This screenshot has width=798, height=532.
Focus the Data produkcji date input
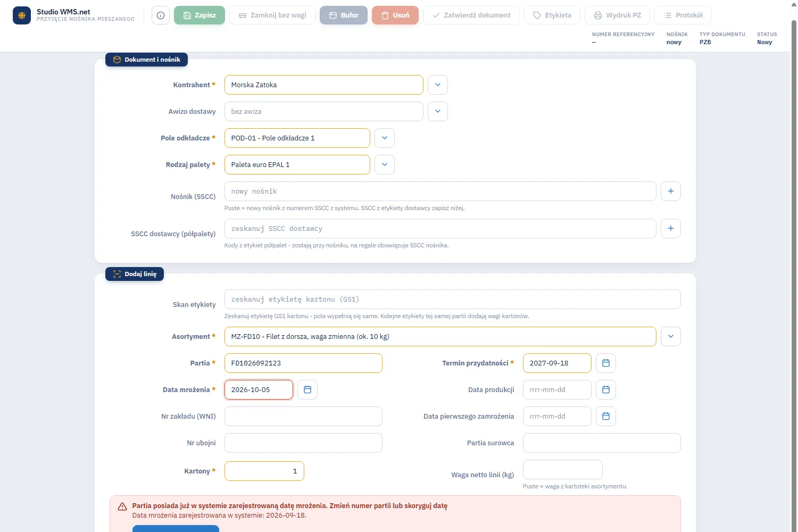557,389
